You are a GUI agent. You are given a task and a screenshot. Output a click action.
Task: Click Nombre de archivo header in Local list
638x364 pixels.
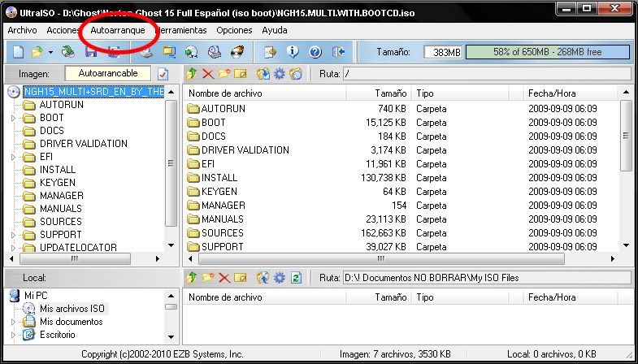(x=265, y=297)
